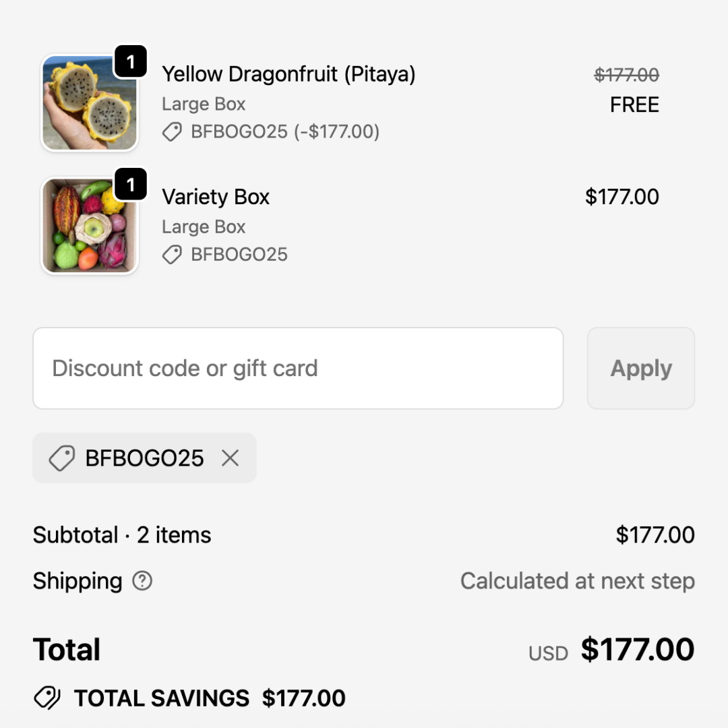
Task: Click the Variety Box quantity badge
Action: (131, 185)
